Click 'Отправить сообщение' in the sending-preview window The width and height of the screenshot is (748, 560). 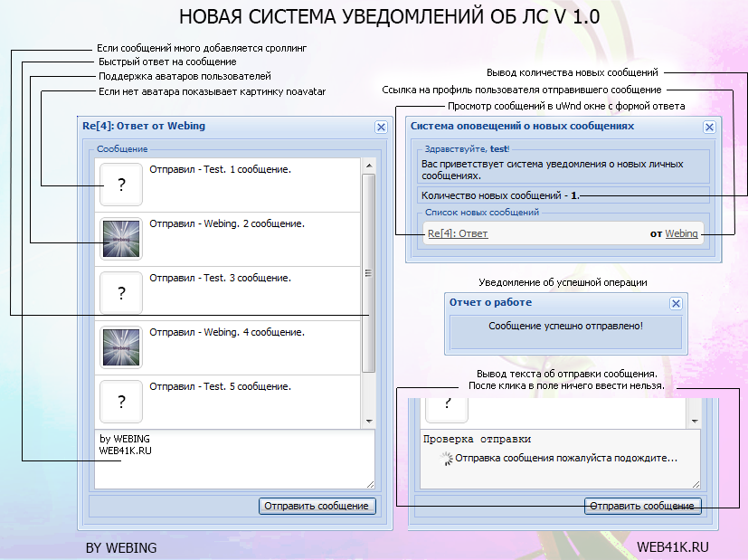click(x=642, y=506)
